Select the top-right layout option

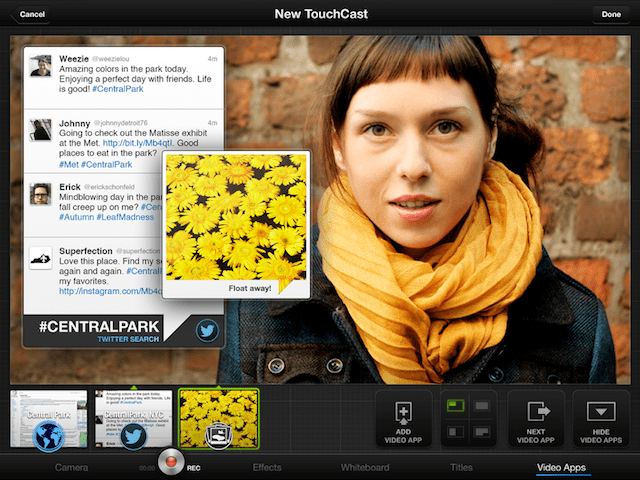click(482, 406)
